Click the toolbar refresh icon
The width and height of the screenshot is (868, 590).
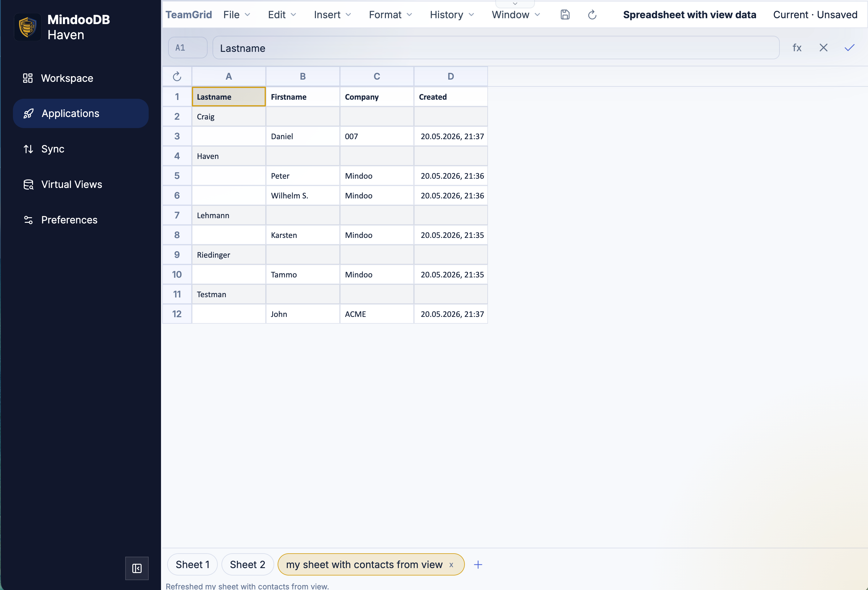tap(592, 15)
